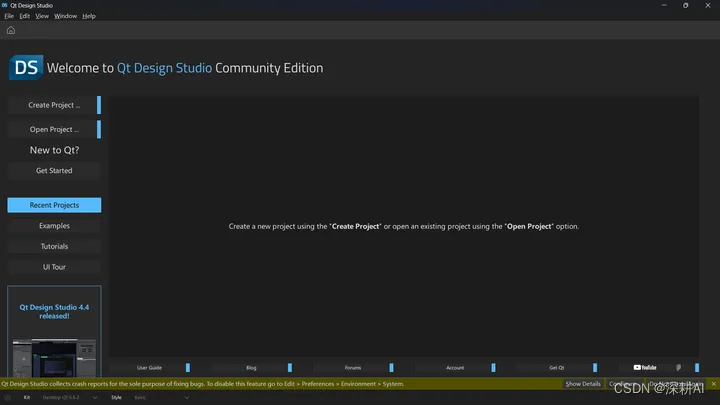Viewport: 720px width, 405px height.
Task: Switch to the Tutorials tab
Action: [x=54, y=247]
